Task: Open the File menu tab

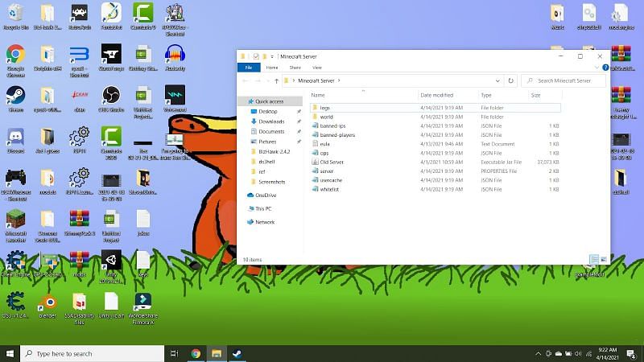Action: point(248,68)
